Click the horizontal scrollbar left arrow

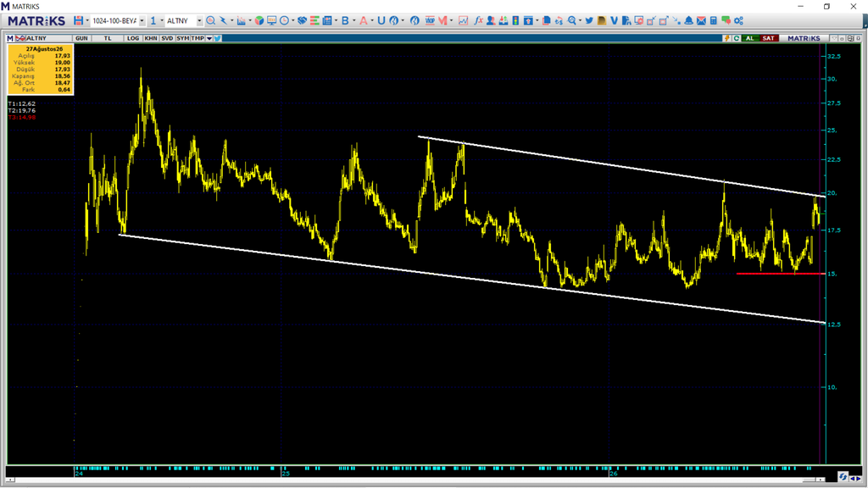9,480
